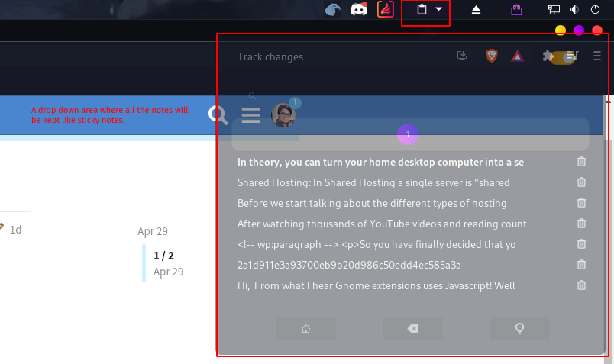Open the browser hamburger menu

point(597,56)
